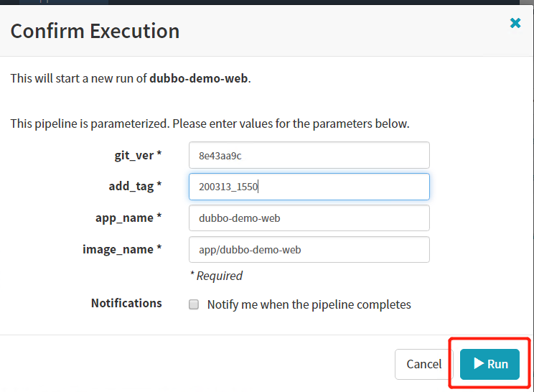
Task: Click the bold dubbo-demo-web pipeline name
Action: pyautogui.click(x=198, y=78)
